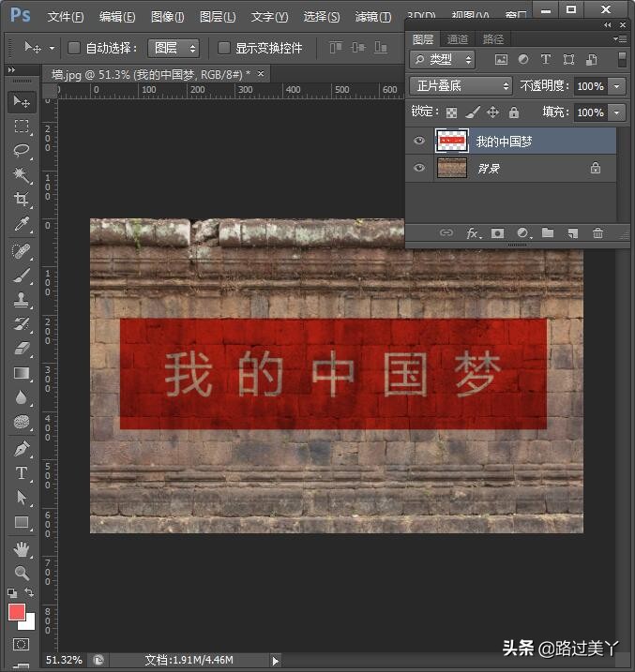Delete the selected layer with trash icon
This screenshot has height=672, width=635.
[597, 232]
